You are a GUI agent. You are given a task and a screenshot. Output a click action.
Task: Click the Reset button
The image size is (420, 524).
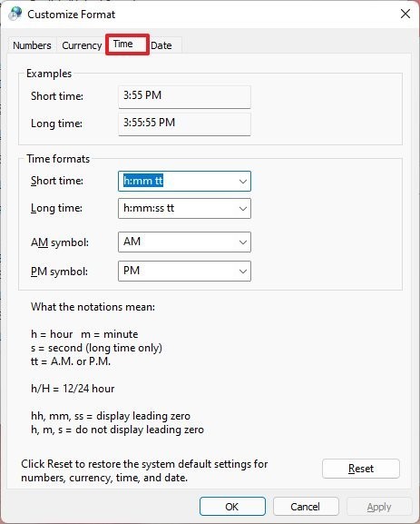[x=360, y=469]
